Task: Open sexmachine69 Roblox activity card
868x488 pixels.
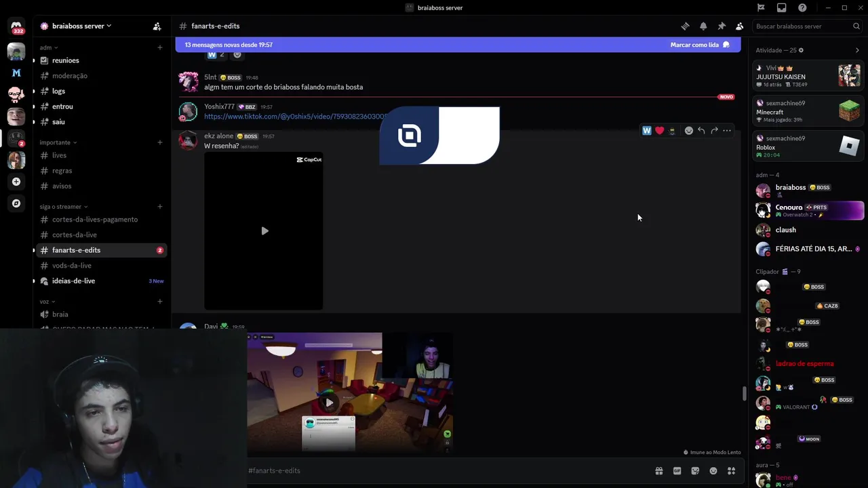Action: 808,146
